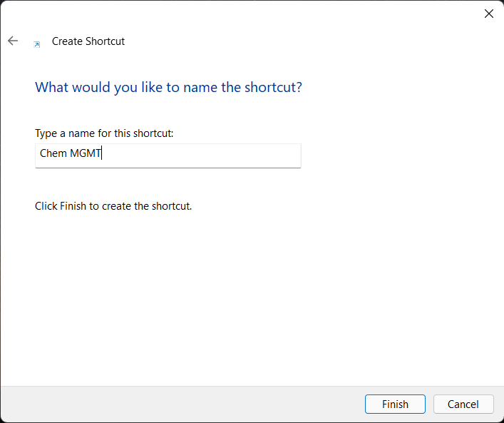Viewport: 504px width, 423px height.
Task: Click the word "Finish" within the instruction sentence
Action: 73,206
